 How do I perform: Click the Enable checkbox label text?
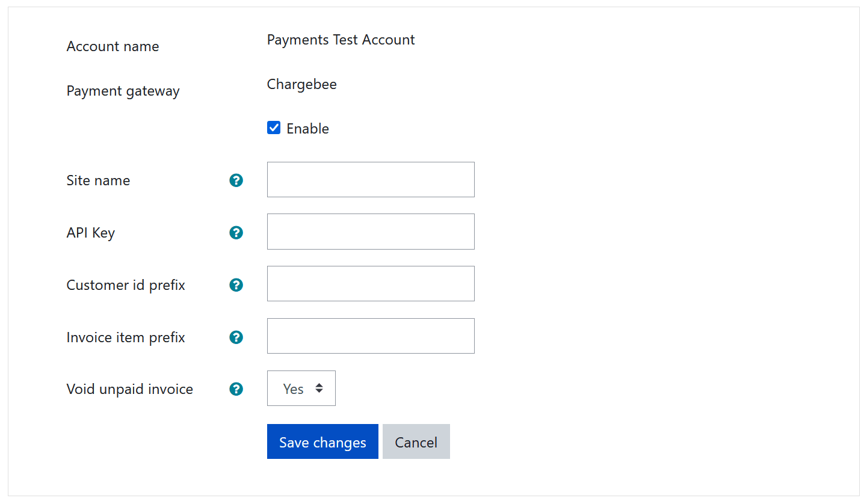307,129
